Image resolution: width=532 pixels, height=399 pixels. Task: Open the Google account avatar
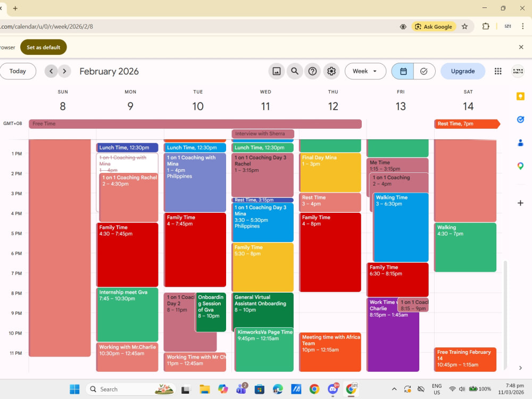point(518,71)
